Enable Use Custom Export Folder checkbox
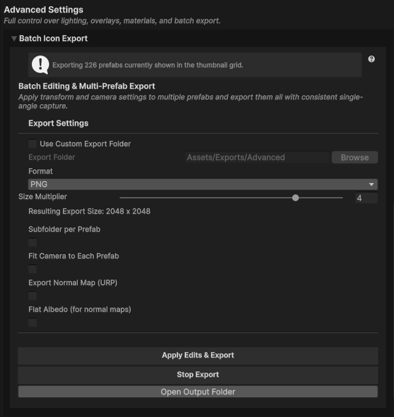394x417 pixels. (x=32, y=144)
